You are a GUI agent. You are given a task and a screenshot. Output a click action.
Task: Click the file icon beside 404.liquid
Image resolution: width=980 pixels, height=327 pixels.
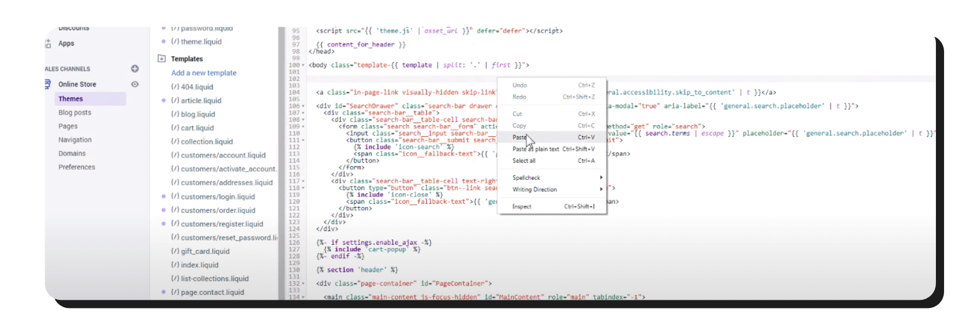click(175, 87)
